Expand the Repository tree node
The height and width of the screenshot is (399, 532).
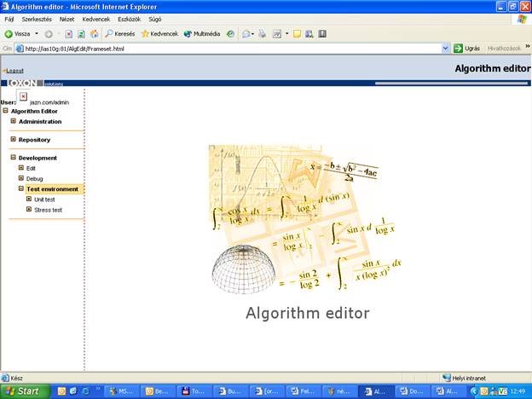pos(14,139)
